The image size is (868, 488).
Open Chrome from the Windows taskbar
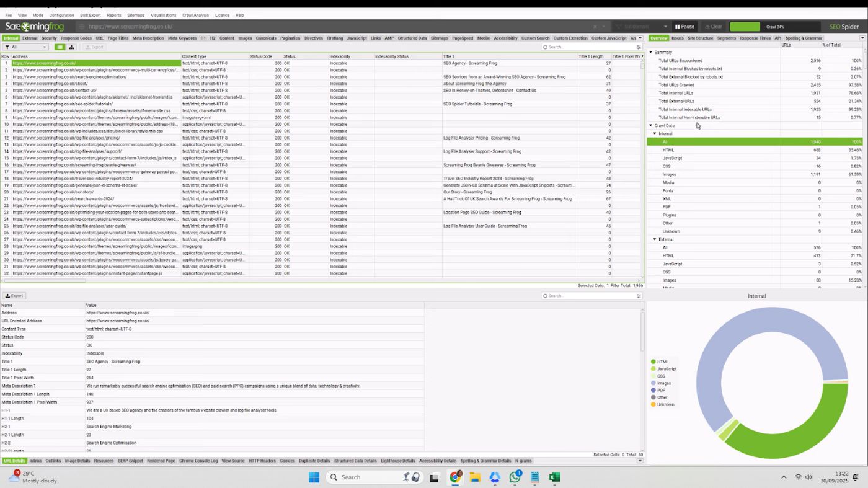pos(455,477)
